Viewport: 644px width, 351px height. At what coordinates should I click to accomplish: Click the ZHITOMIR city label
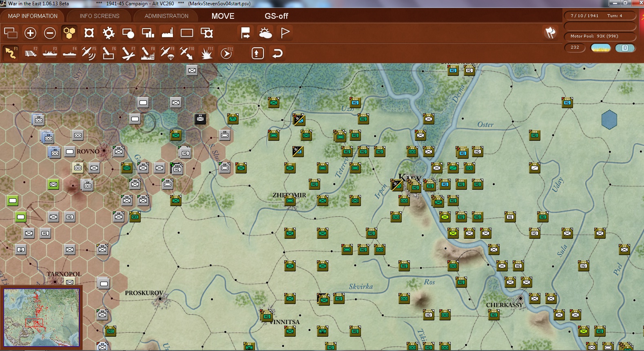(289, 195)
